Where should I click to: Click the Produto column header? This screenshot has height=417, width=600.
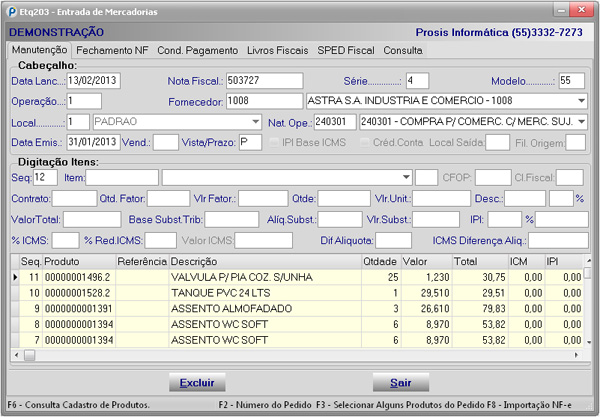click(x=79, y=262)
